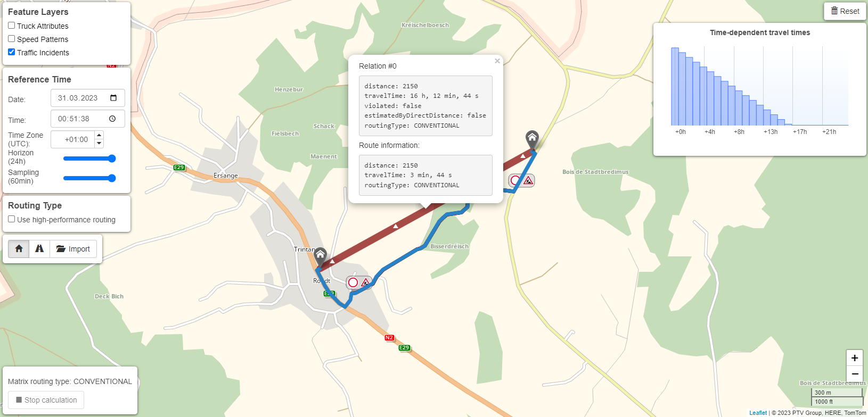
Task: Click the Stop calculation button
Action: pyautogui.click(x=46, y=400)
